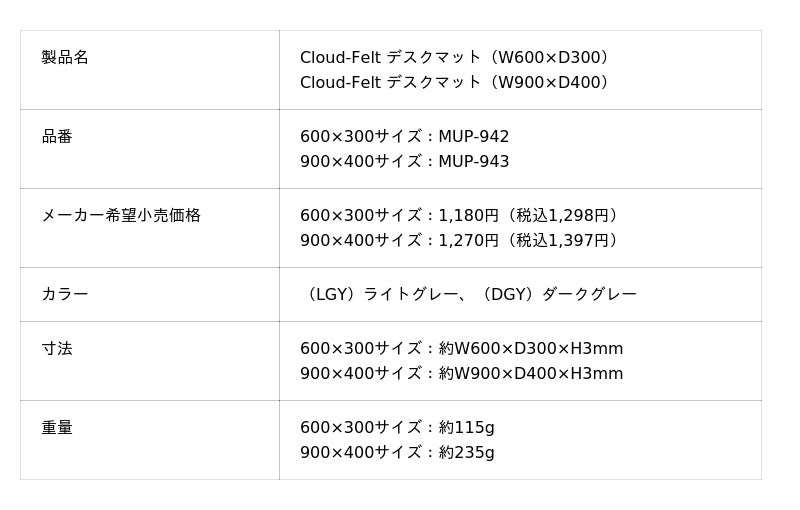Click the 約W900×D400×H3mm dimension text
The width and height of the screenshot is (800, 510).
(530, 373)
